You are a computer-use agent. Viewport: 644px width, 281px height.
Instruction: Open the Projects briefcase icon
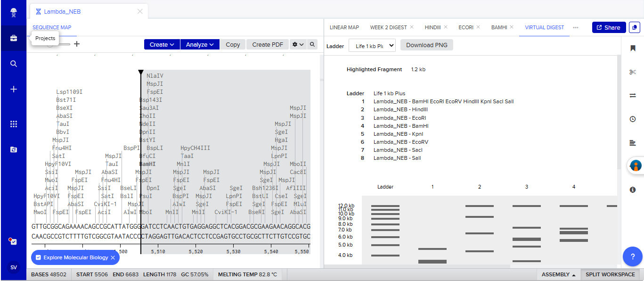click(14, 38)
